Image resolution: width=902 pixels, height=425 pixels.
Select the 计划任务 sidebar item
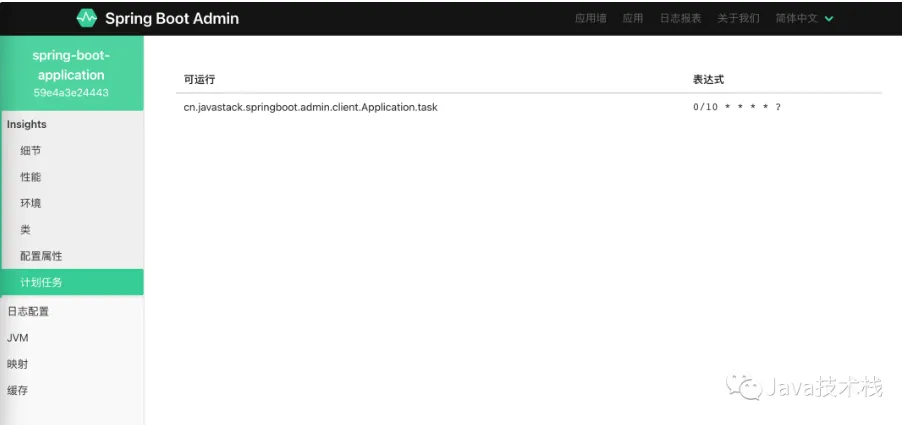point(72,282)
